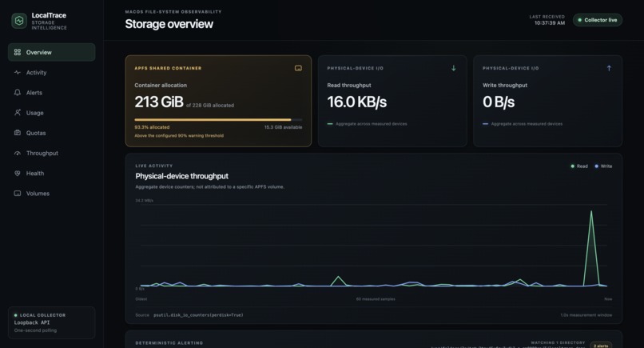Click the 90% warning threshold message
The height and width of the screenshot is (348, 644).
(x=179, y=135)
